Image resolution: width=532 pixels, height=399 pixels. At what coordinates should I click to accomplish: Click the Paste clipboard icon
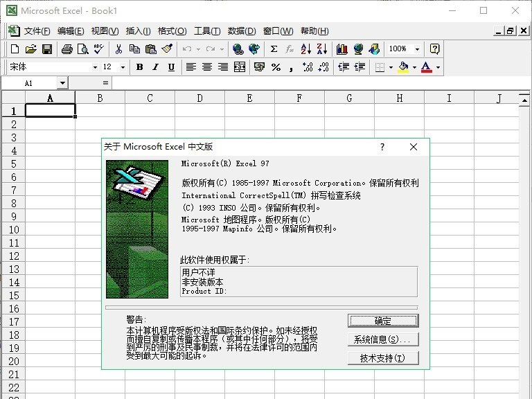click(150, 49)
